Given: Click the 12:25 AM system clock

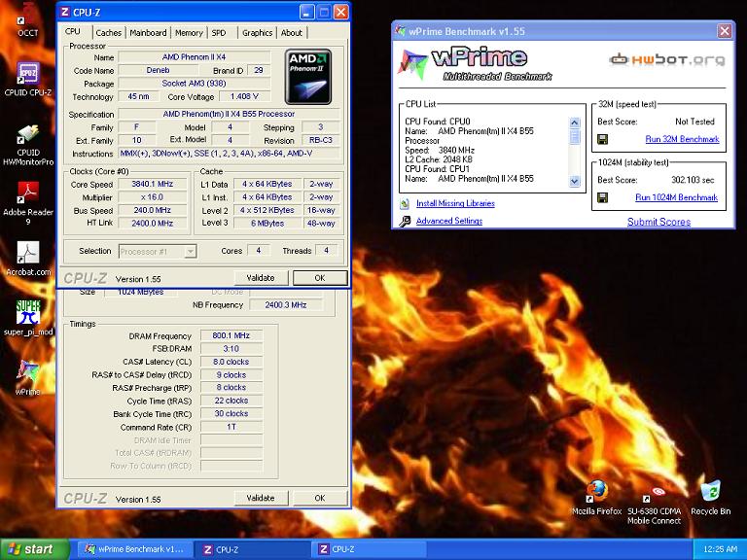Looking at the screenshot, I should click(721, 549).
